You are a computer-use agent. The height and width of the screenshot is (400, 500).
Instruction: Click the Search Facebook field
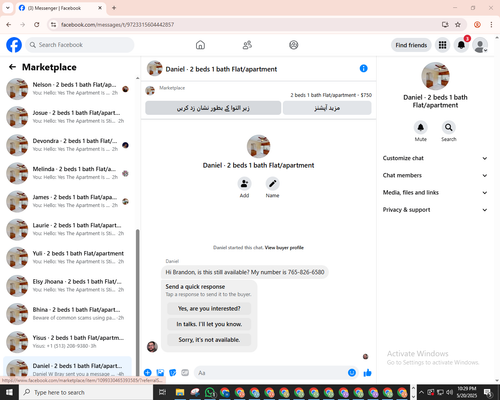pyautogui.click(x=80, y=45)
